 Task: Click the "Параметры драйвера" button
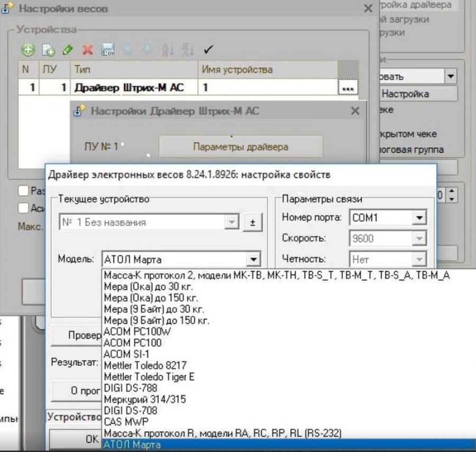pyautogui.click(x=241, y=147)
